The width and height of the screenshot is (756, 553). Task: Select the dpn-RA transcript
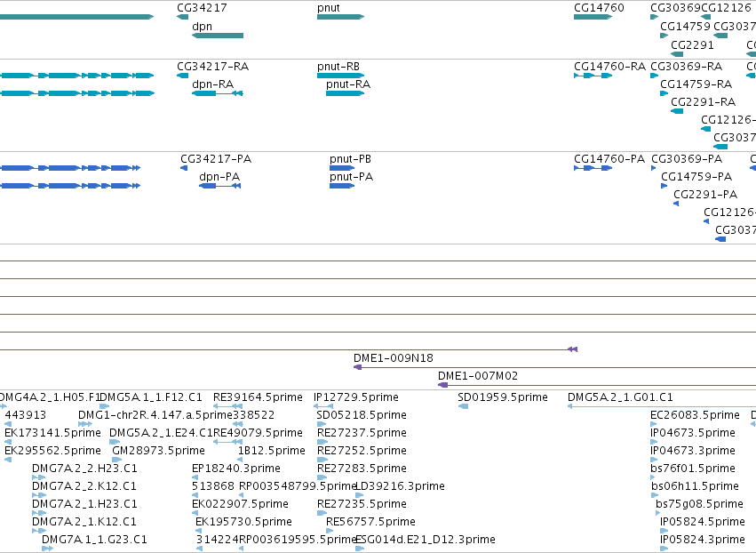(x=212, y=84)
